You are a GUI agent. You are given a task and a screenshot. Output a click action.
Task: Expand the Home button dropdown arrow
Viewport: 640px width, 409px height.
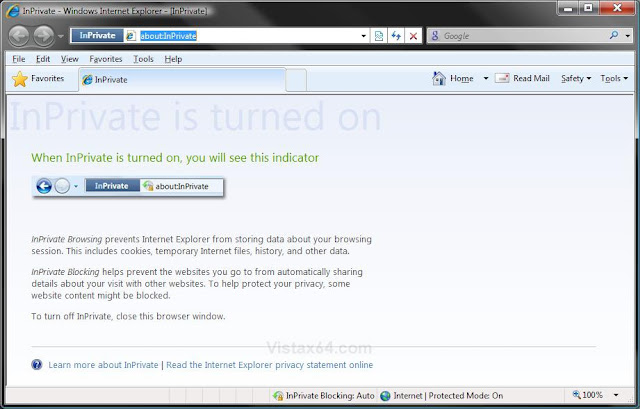tap(486, 78)
